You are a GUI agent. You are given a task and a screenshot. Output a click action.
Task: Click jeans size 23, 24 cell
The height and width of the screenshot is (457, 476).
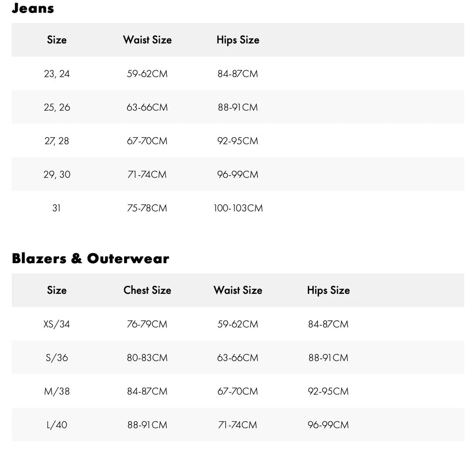click(x=57, y=73)
